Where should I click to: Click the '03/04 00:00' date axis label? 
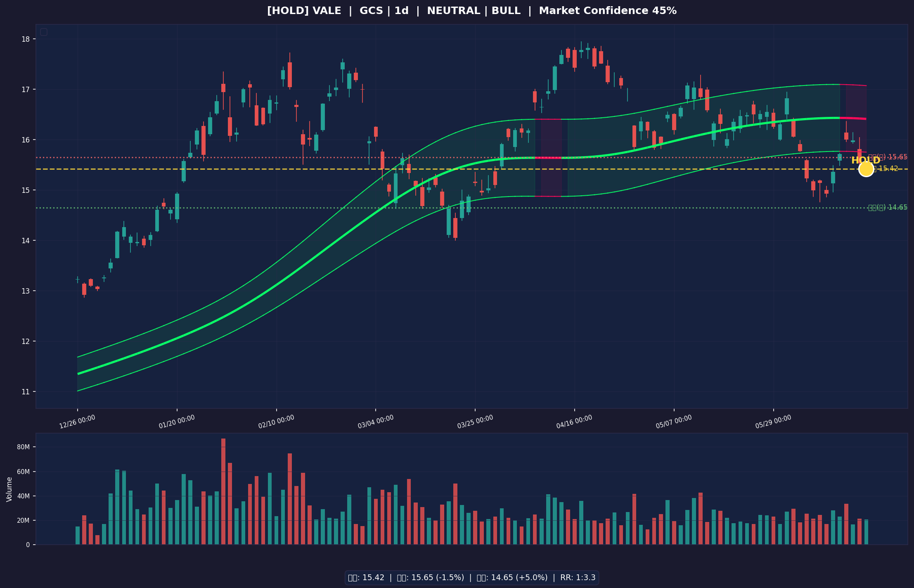point(376,422)
